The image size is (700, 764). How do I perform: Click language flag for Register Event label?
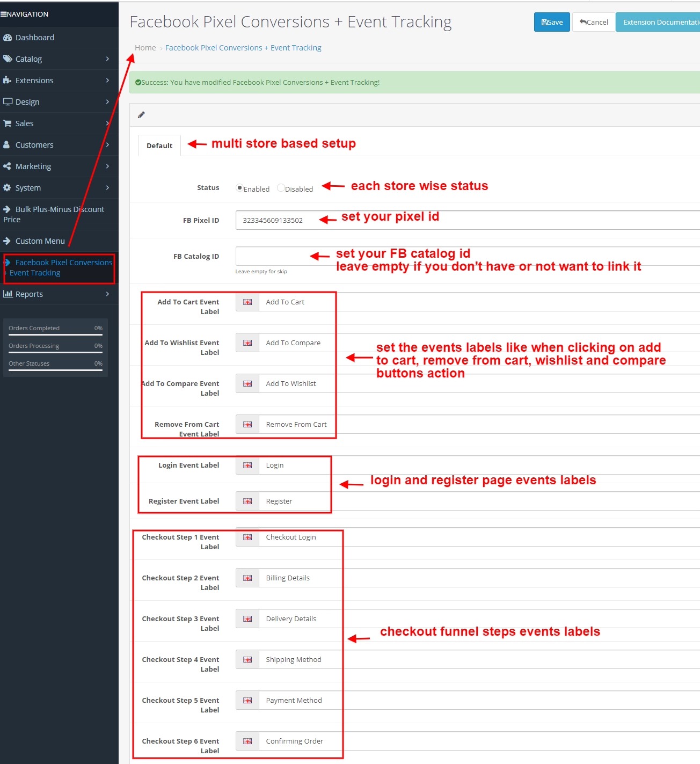[x=247, y=501]
